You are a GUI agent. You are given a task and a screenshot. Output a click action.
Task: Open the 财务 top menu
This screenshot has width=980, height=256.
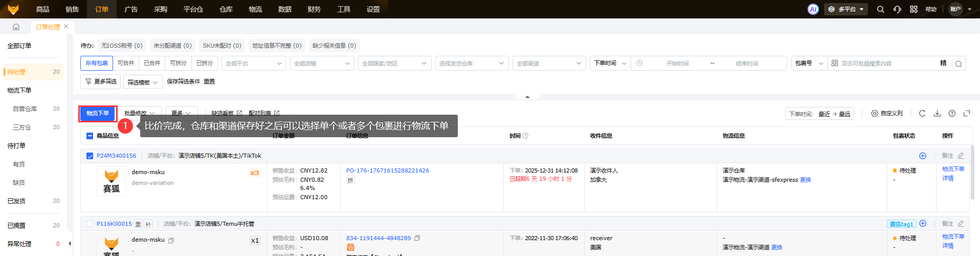314,9
